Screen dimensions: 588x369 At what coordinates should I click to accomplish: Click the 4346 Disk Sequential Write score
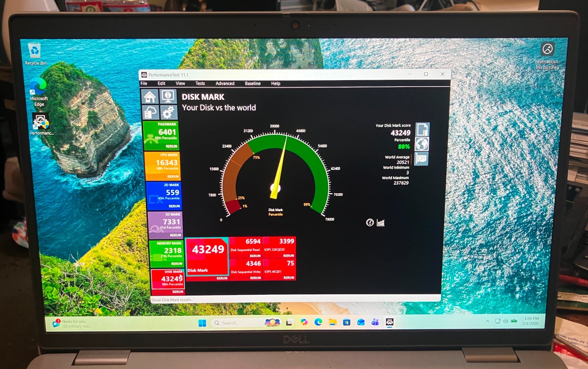[x=254, y=263]
